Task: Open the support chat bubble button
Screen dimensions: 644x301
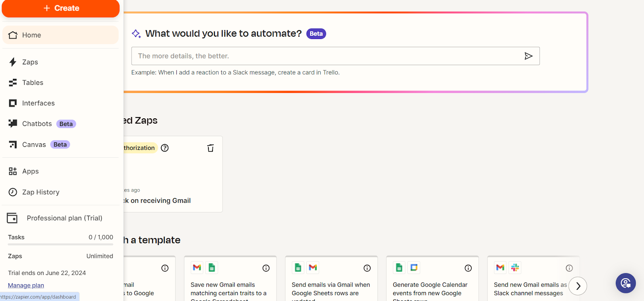Action: click(x=625, y=283)
